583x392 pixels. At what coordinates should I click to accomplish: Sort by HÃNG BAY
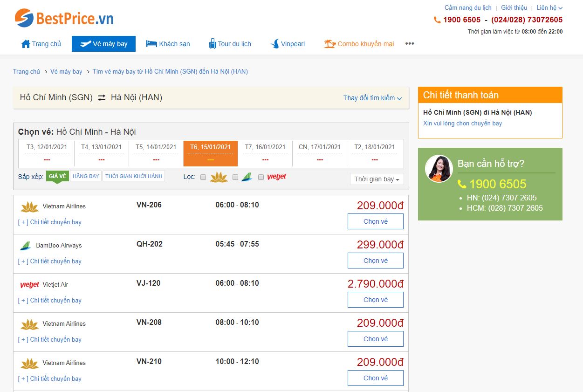86,176
